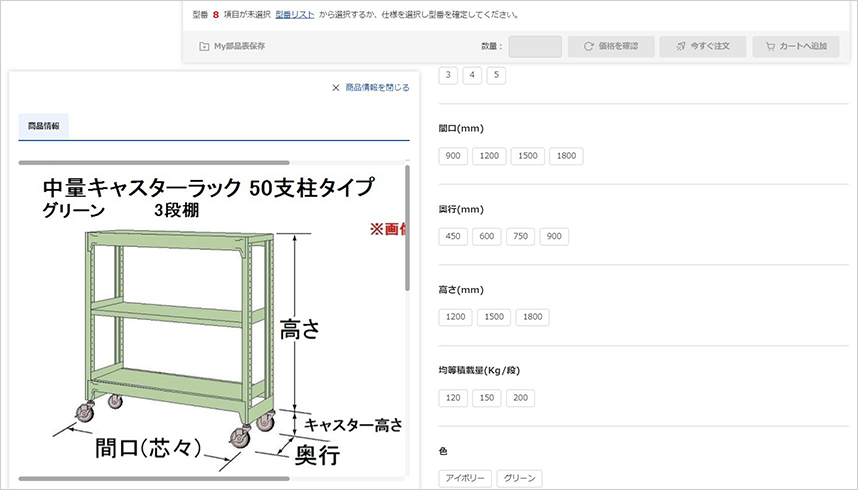Viewport: 858px width, 490px height.
Task: Choose 奥行 600 option
Action: (x=487, y=237)
